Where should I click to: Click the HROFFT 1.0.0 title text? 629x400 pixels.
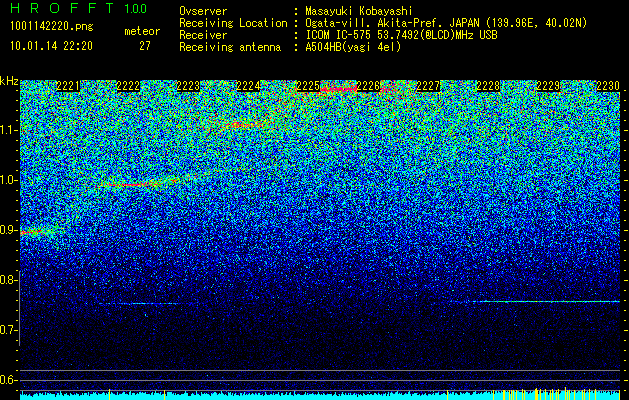(x=79, y=8)
